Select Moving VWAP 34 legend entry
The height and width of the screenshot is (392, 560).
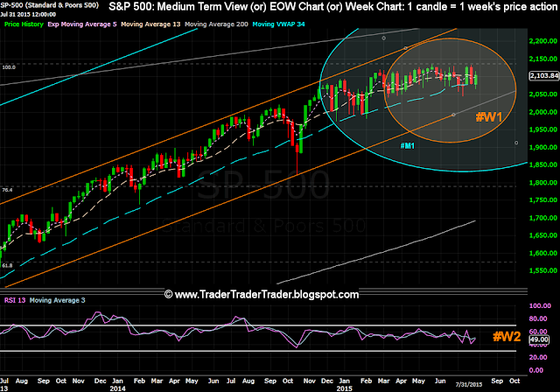(278, 24)
